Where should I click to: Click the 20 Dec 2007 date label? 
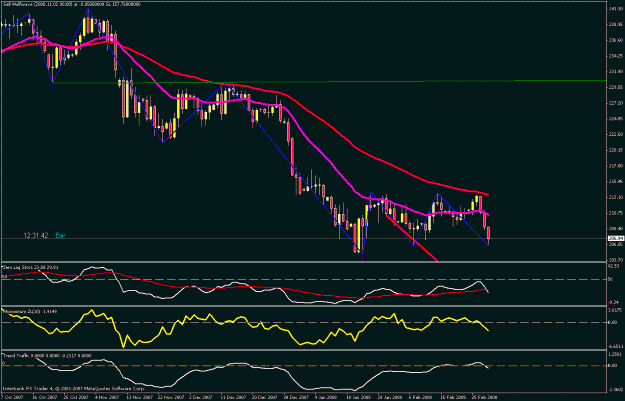point(265,397)
